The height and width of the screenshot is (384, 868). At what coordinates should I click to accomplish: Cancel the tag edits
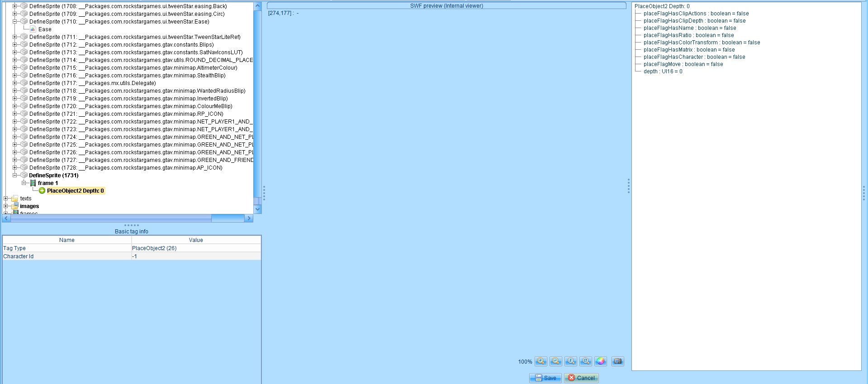(581, 378)
